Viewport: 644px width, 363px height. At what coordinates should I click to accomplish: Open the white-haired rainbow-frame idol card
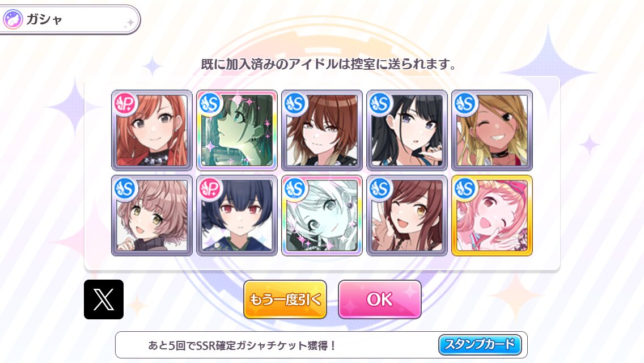(x=322, y=216)
